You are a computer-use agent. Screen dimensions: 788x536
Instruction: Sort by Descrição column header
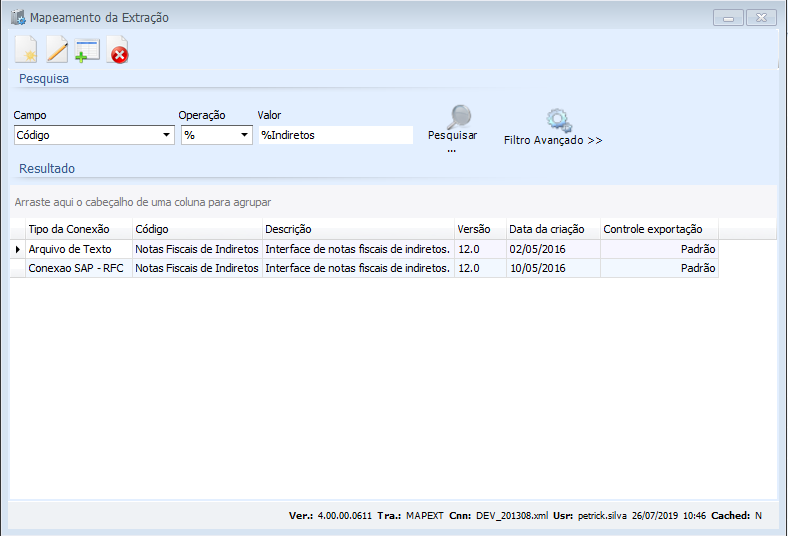(358, 229)
